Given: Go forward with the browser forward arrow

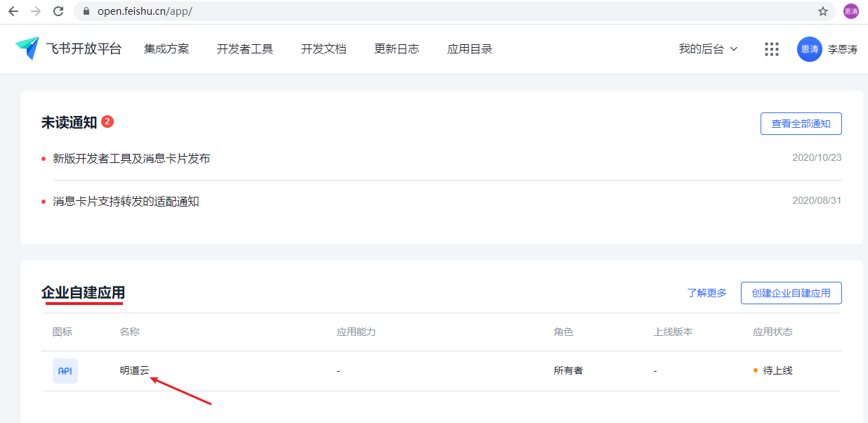Looking at the screenshot, I should pos(36,11).
